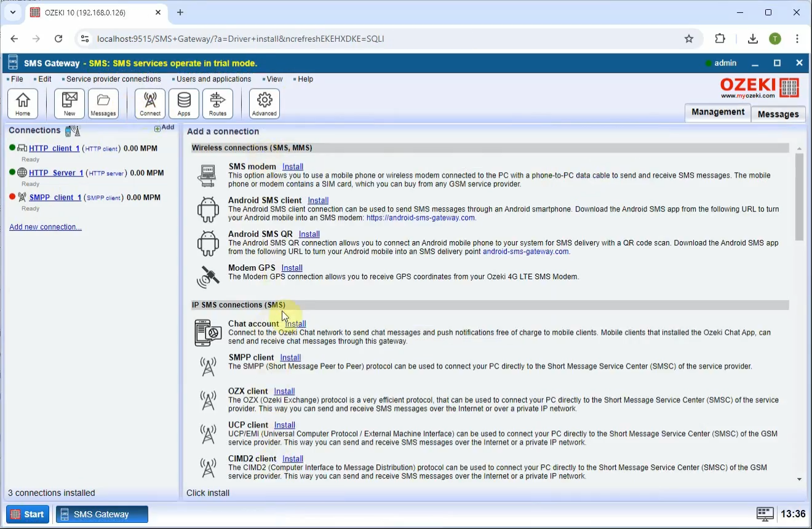Switch to the Messages tab

pyautogui.click(x=778, y=114)
